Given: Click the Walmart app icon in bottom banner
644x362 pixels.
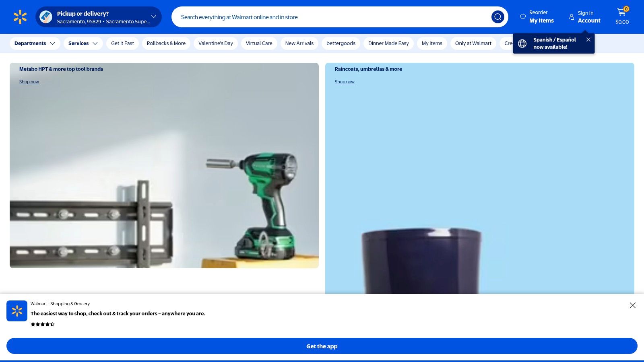Looking at the screenshot, I should pos(17,311).
